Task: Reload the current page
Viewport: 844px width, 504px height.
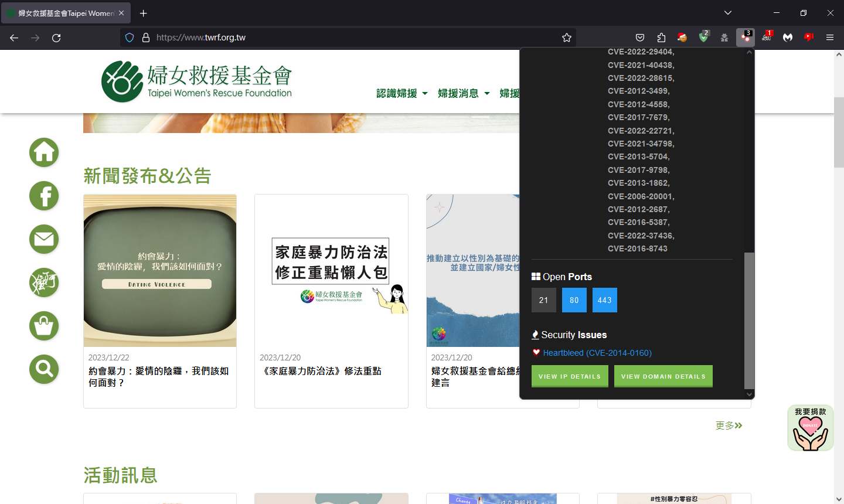Action: (x=56, y=38)
